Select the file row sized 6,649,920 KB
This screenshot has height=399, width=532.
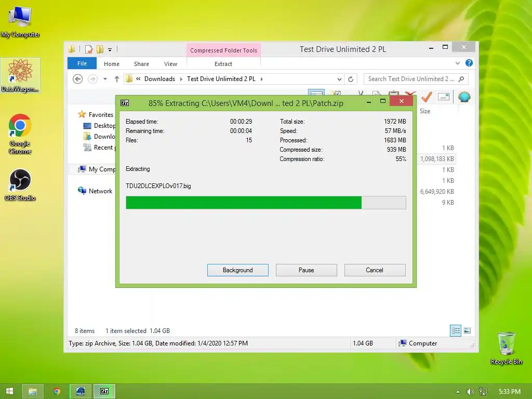436,191
